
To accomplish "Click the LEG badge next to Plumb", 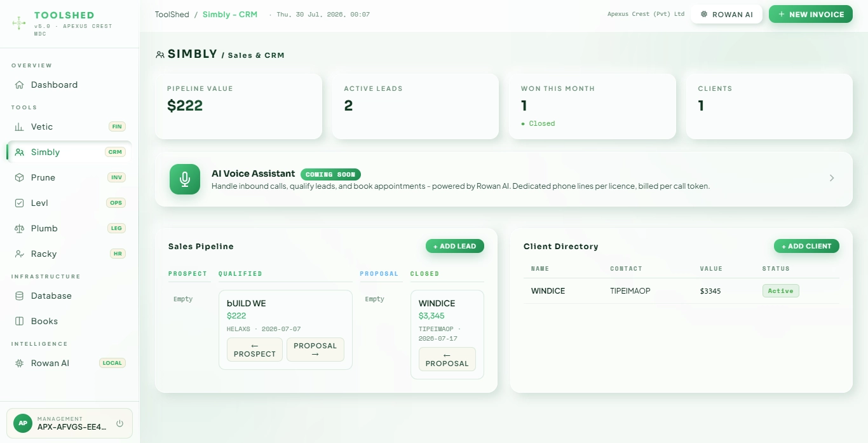I will 116,228.
